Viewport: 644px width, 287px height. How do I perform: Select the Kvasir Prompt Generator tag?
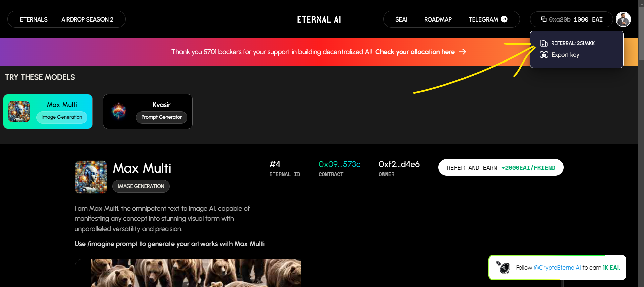161,117
